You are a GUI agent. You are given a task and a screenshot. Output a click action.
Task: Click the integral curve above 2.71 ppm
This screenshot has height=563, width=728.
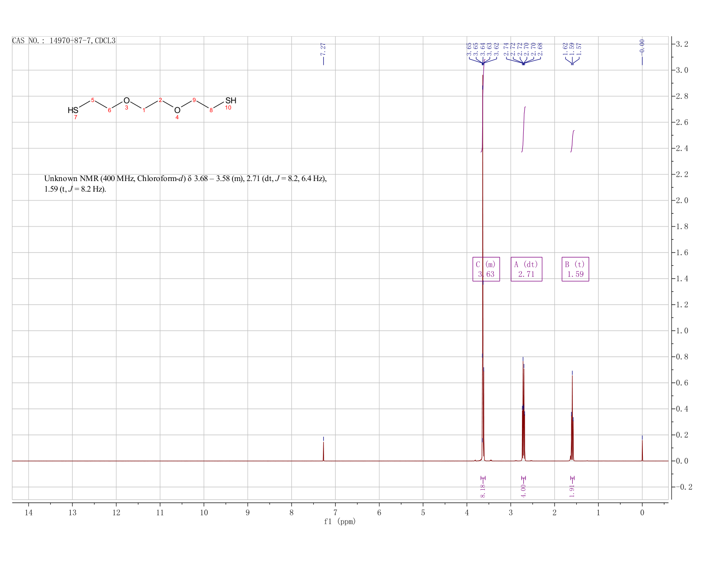(x=524, y=129)
